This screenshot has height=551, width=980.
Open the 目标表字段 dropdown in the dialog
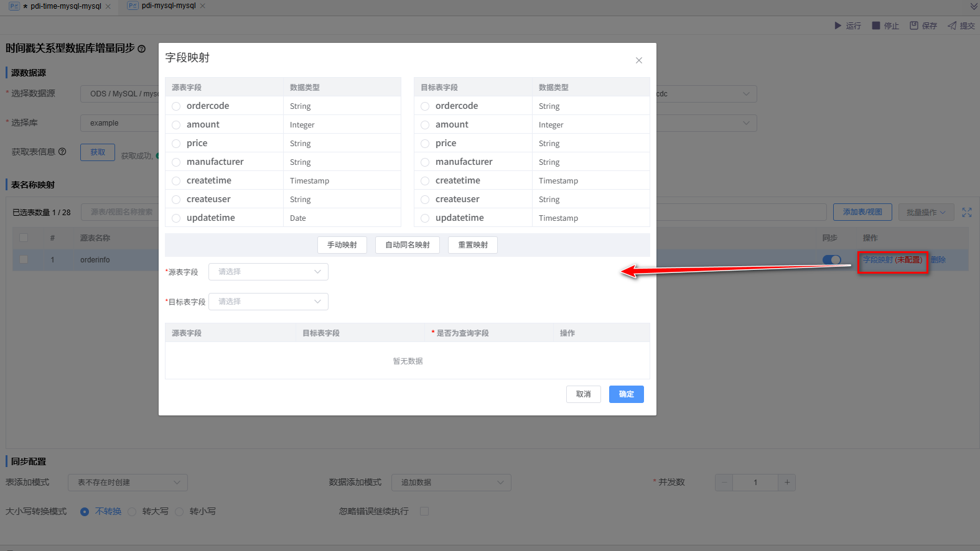(268, 302)
